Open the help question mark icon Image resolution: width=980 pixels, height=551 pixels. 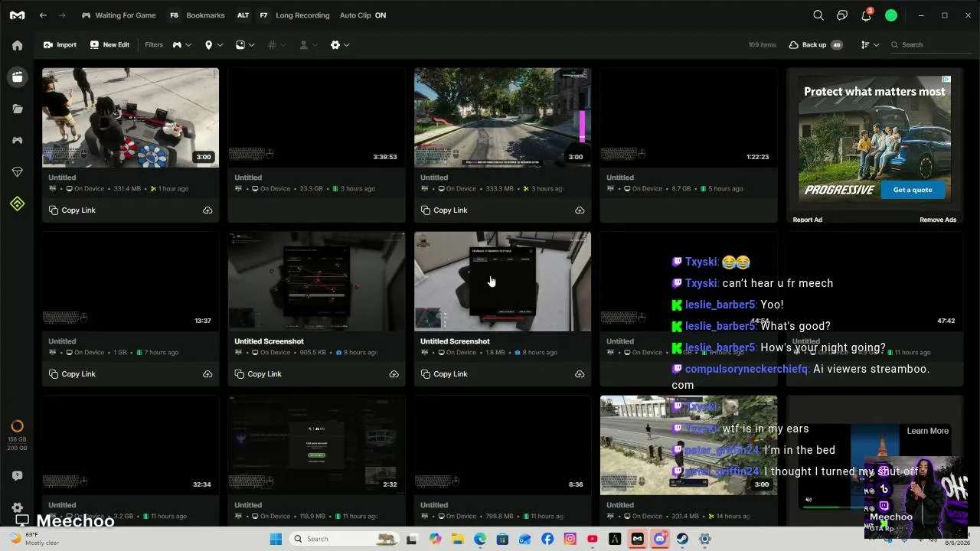17,475
